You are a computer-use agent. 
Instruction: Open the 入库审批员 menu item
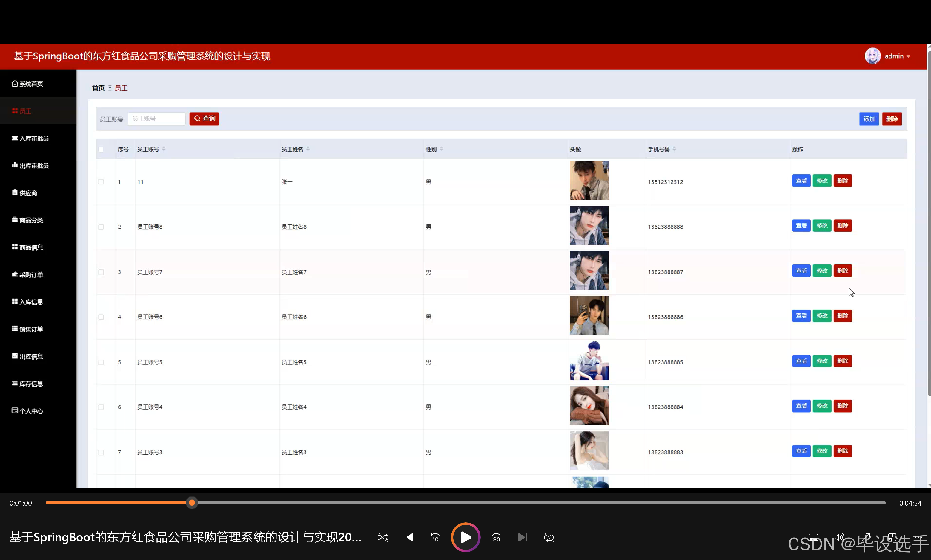pyautogui.click(x=38, y=139)
